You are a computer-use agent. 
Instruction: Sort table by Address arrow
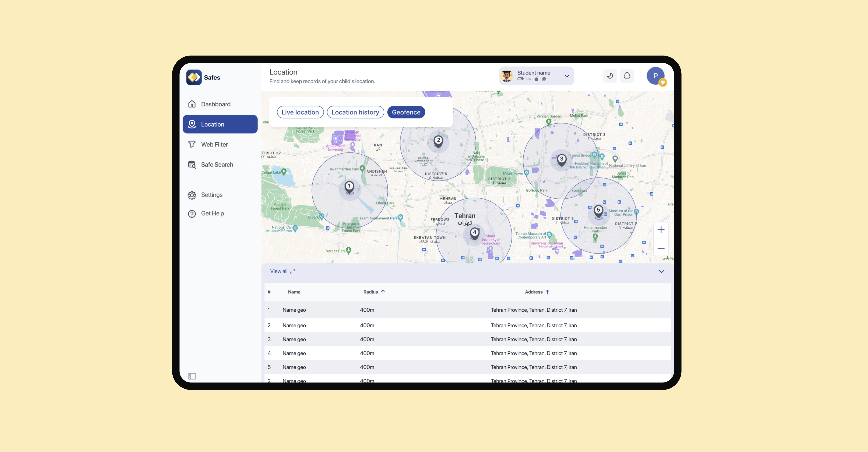click(548, 292)
